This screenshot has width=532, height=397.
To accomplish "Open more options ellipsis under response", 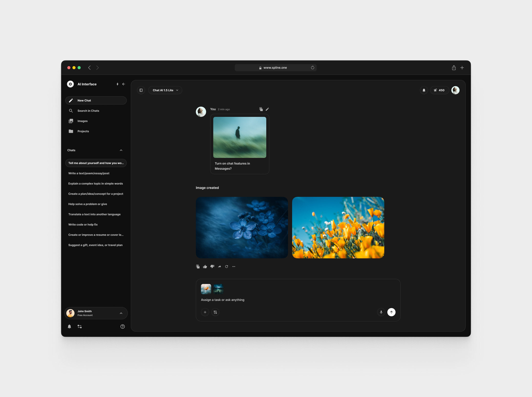I will 234,267.
